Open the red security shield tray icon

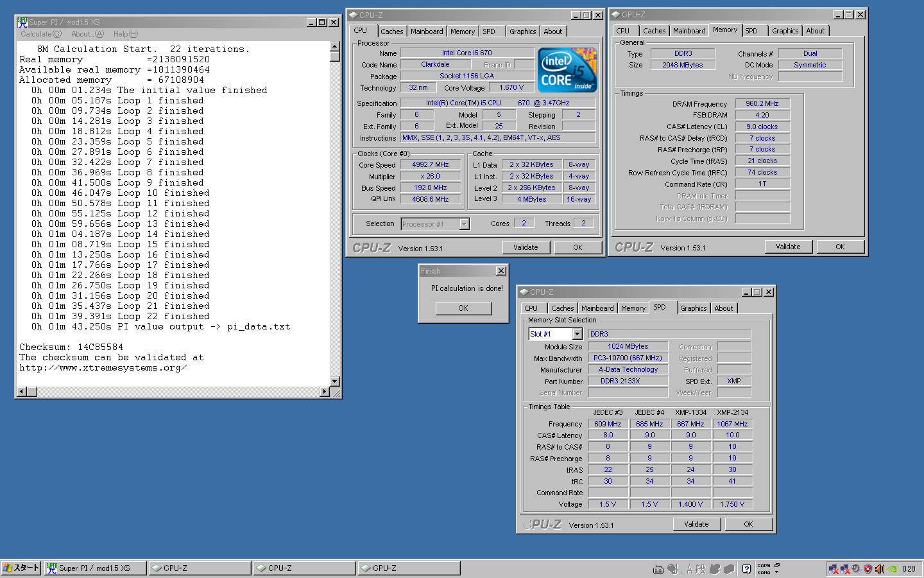pyautogui.click(x=868, y=568)
